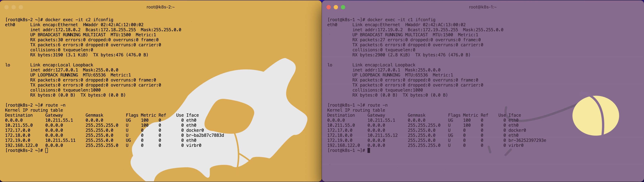The image size is (644, 182).
Task: Click 'RX bytes:3190 (3.1 KiB)' in k8s-2
Action: coord(59,55)
